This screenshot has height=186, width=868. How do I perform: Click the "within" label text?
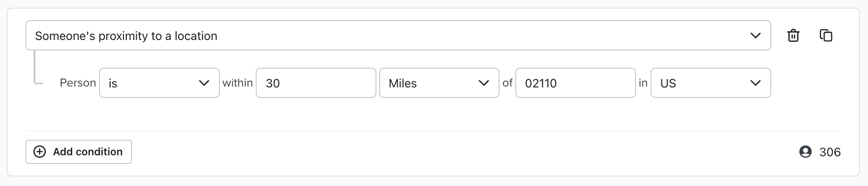click(x=237, y=83)
